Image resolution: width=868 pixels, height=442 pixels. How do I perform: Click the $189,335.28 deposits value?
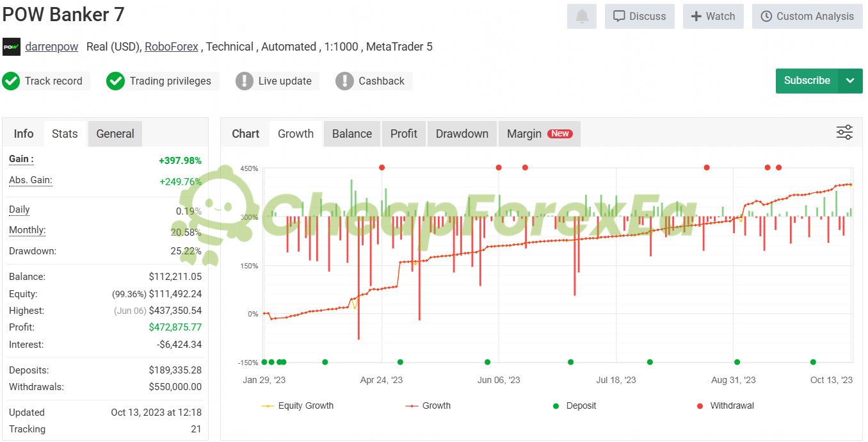[175, 370]
